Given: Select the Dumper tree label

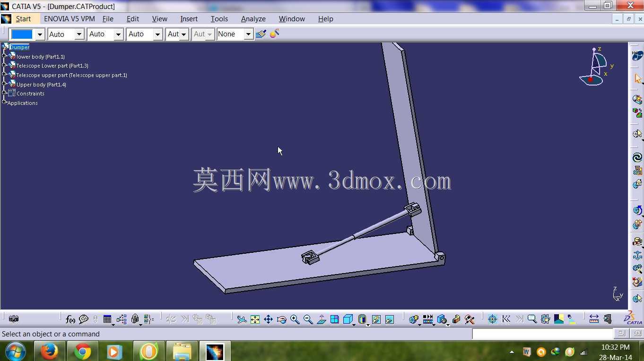Looking at the screenshot, I should (19, 47).
